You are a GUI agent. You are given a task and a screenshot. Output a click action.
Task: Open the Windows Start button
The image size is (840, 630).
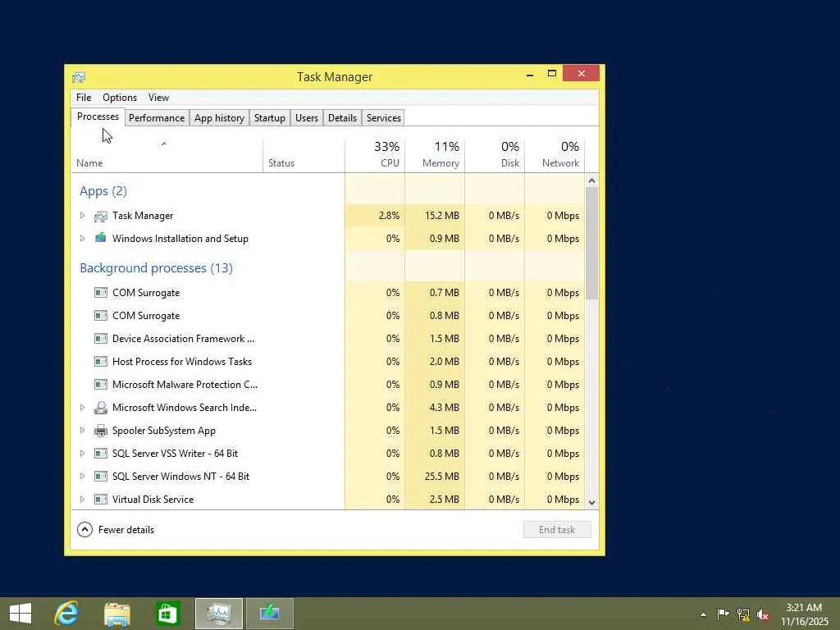(x=21, y=614)
